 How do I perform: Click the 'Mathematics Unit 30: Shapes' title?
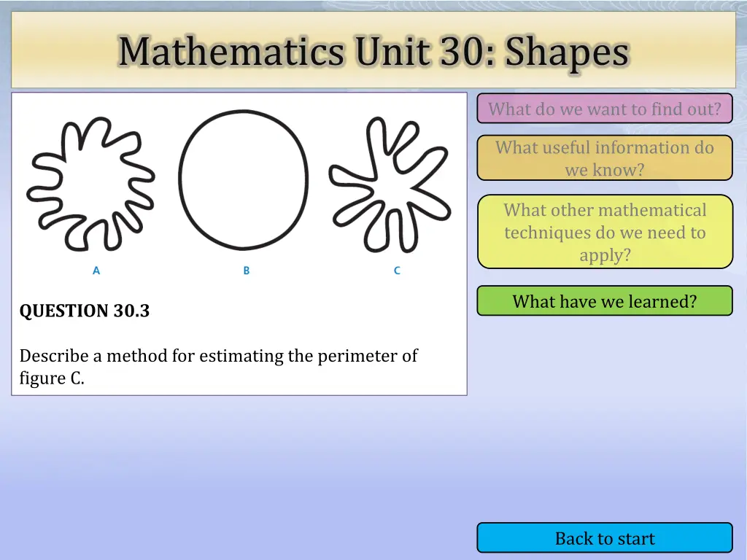(373, 51)
